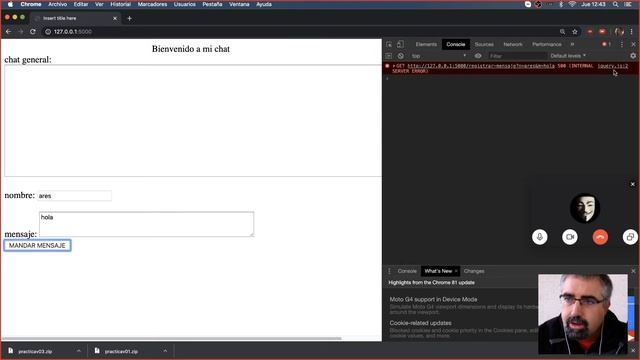Click the DevTools error count indicator
The width and height of the screenshot is (640, 360).
click(x=606, y=44)
